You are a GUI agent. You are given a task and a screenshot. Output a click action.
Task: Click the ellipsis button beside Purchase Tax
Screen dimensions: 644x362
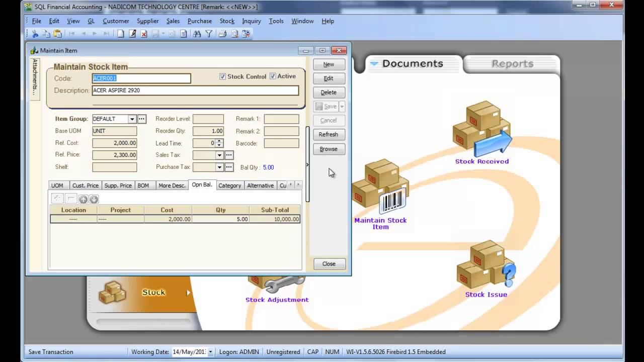tap(229, 167)
